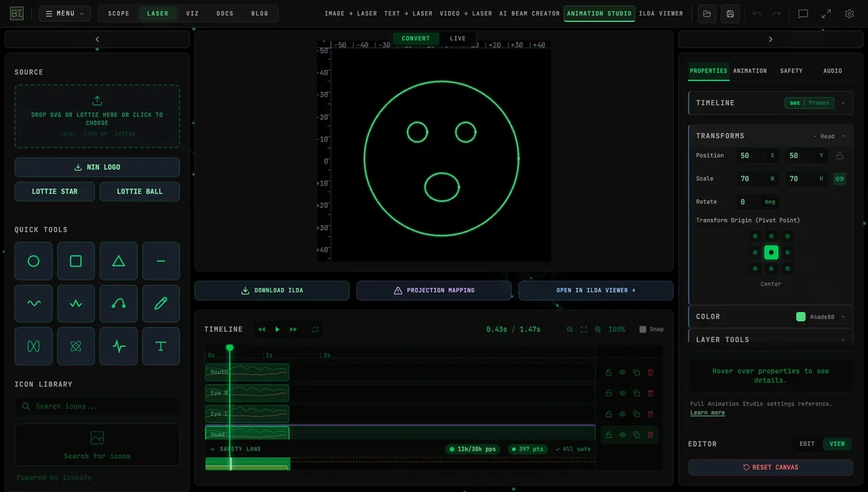Toggle lock on the Mouth layer

(x=608, y=373)
